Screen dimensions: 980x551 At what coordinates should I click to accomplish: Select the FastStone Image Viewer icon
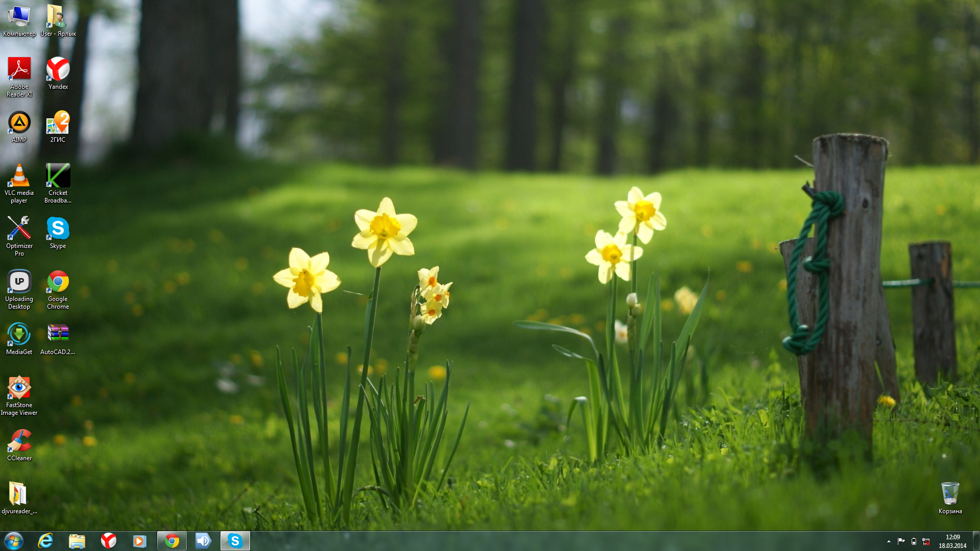tap(19, 396)
